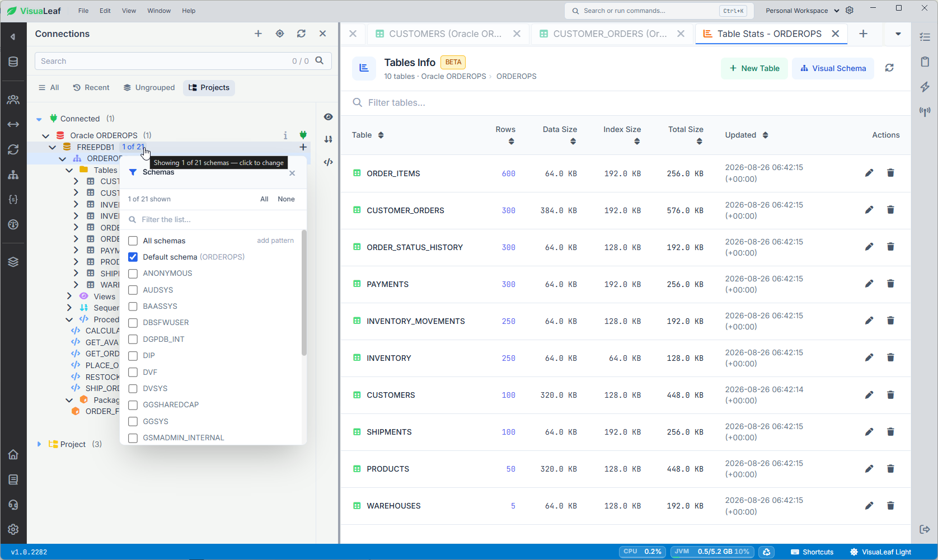This screenshot has height=560, width=938.
Task: Delete the WAREHOUSES table with trash icon
Action: [890, 505]
